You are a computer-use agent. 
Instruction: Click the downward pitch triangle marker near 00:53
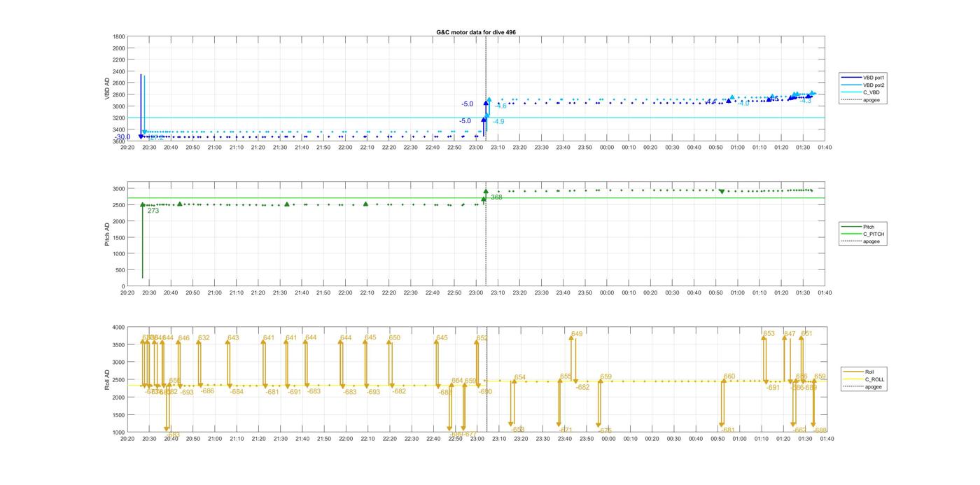722,191
